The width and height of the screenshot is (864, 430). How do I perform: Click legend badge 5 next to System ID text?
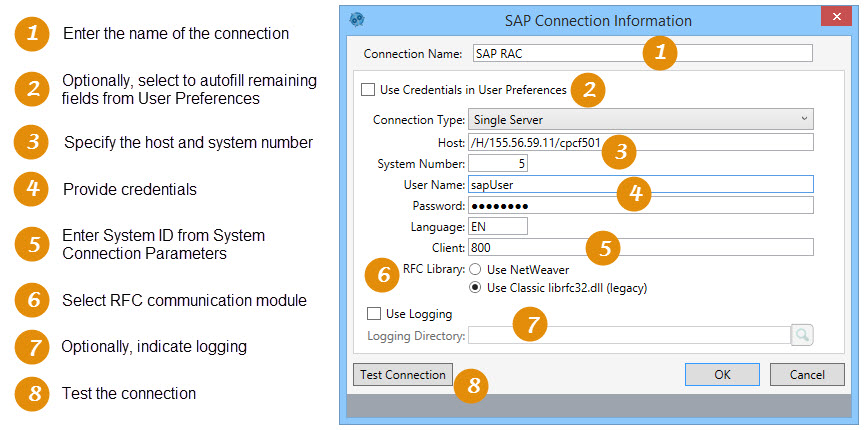[32, 244]
